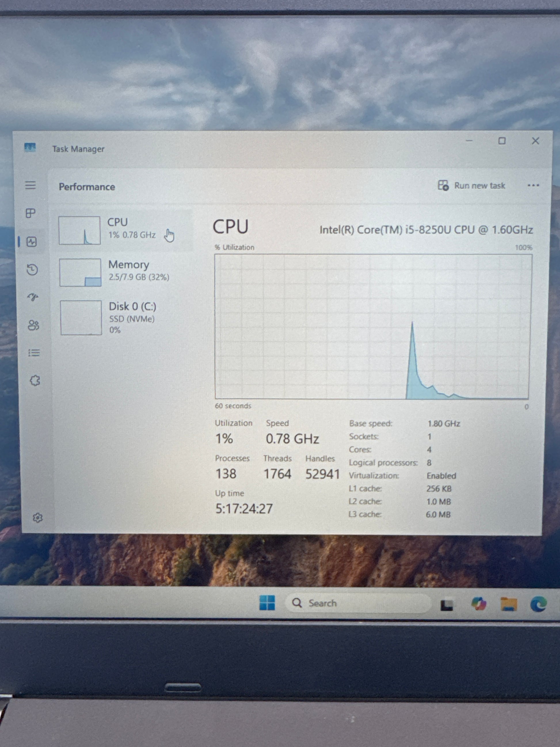560x747 pixels.
Task: Go to the Startup apps icon
Action: pyautogui.click(x=33, y=297)
